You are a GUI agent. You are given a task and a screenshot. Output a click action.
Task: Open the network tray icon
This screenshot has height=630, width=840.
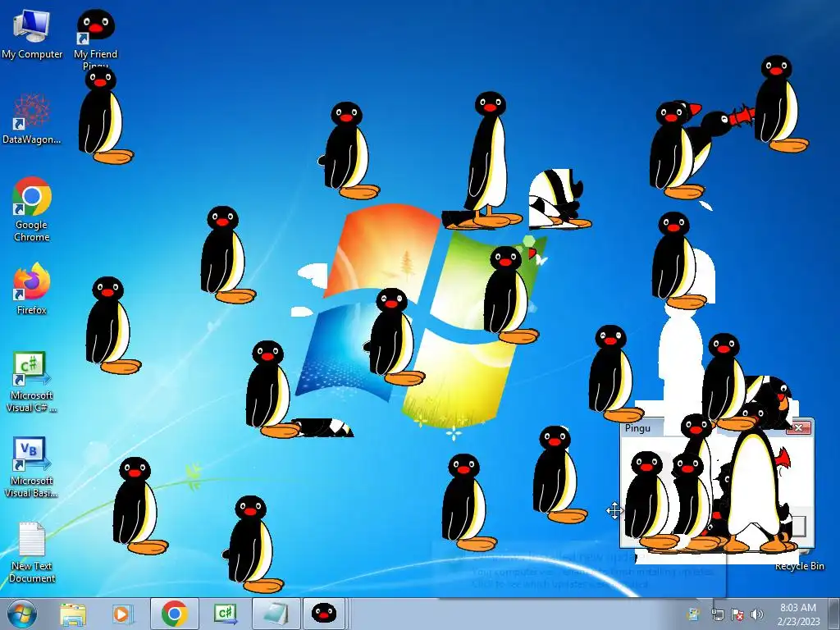pos(717,614)
